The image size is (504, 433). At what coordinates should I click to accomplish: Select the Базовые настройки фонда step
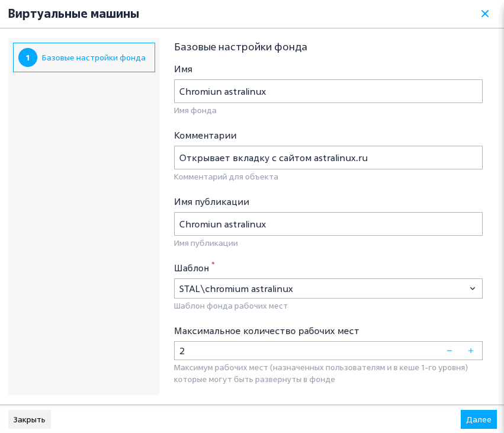click(x=84, y=57)
